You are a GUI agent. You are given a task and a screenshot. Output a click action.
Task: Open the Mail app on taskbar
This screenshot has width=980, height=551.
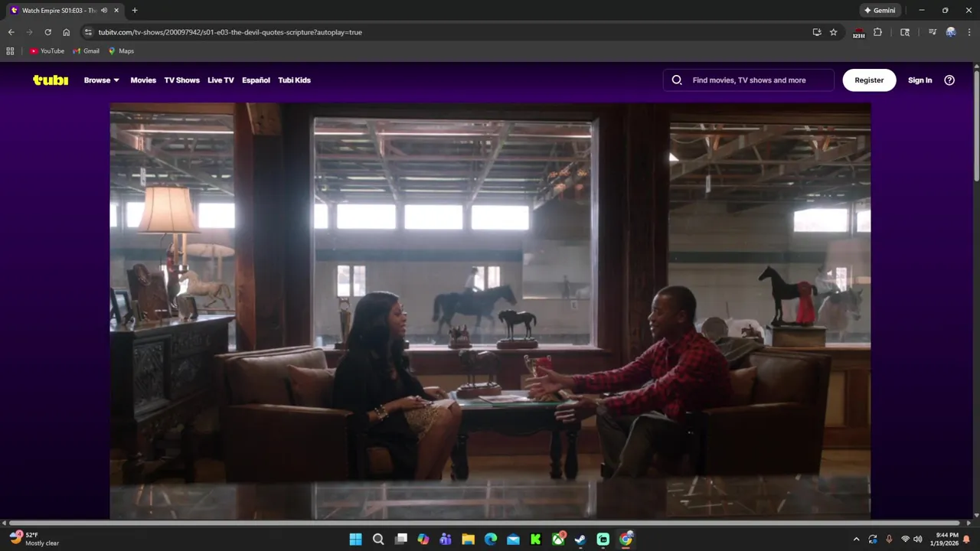coord(513,539)
